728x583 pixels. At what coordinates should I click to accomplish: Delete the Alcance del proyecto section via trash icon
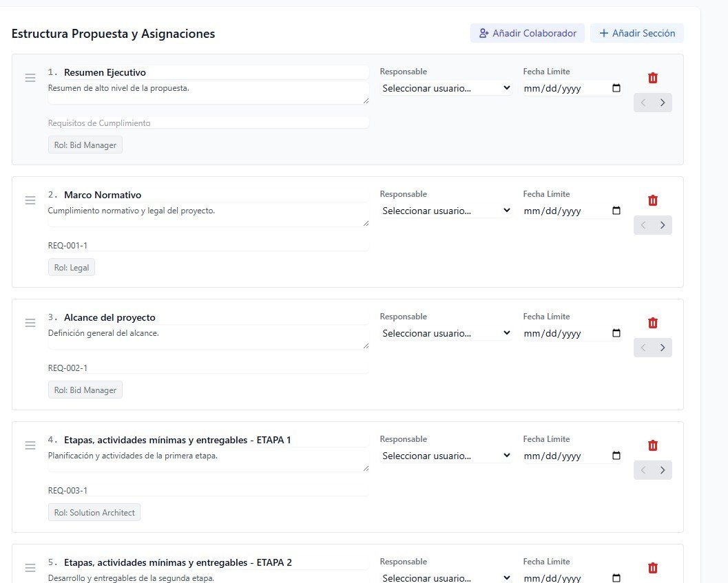(x=652, y=323)
